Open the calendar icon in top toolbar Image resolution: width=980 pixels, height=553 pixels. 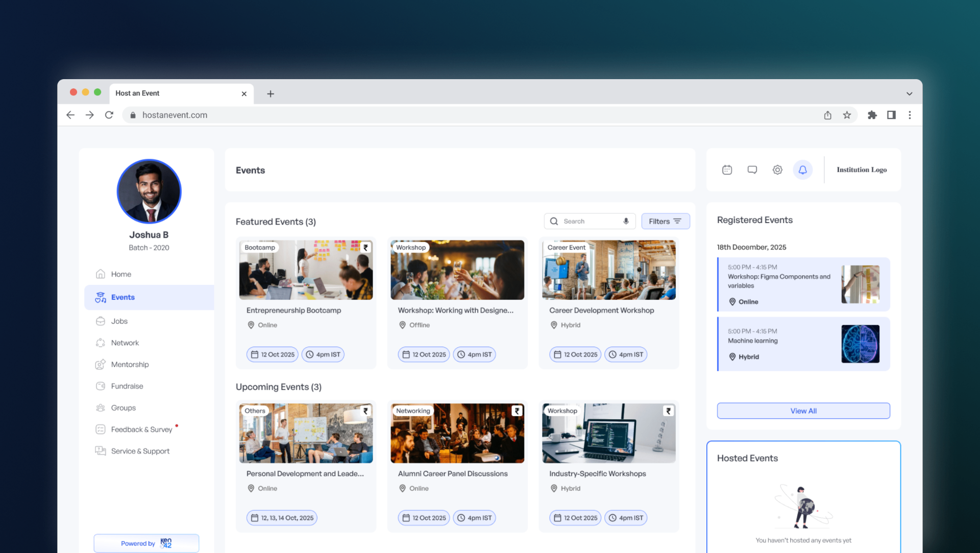[727, 170]
